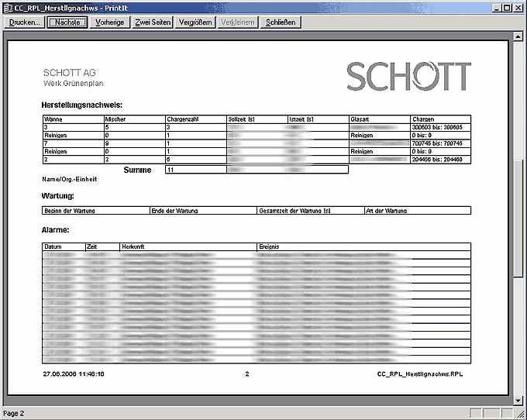The height and width of the screenshot is (420, 527).
Task: Click the window resize grip in status bar
Action: [x=519, y=414]
